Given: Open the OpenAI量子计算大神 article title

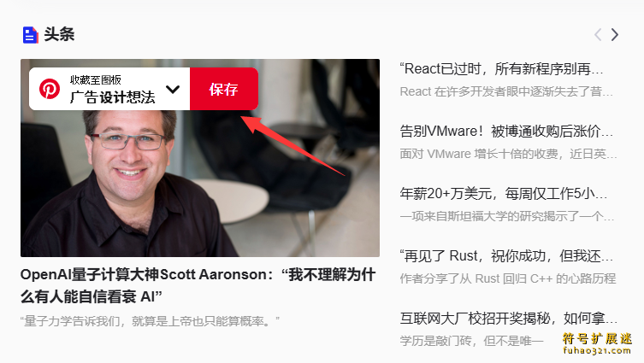Looking at the screenshot, I should pyautogui.click(x=198, y=285).
